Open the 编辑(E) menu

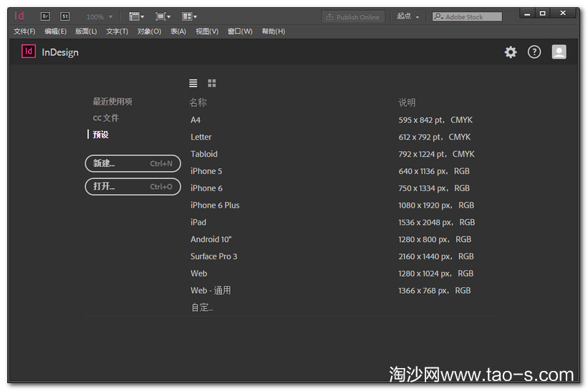(55, 32)
